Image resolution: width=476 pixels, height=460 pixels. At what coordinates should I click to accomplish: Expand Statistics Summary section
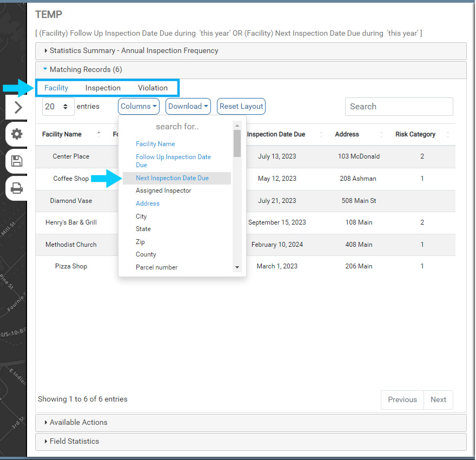(134, 51)
